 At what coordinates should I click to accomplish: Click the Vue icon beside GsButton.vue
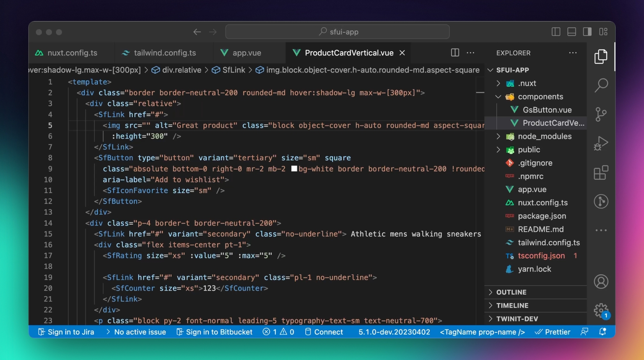514,110
